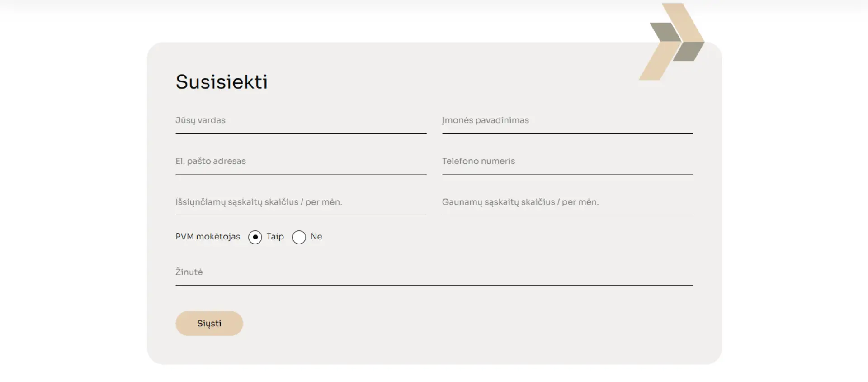
Task: Click the Jūsų vardas input field
Action: pyautogui.click(x=301, y=120)
